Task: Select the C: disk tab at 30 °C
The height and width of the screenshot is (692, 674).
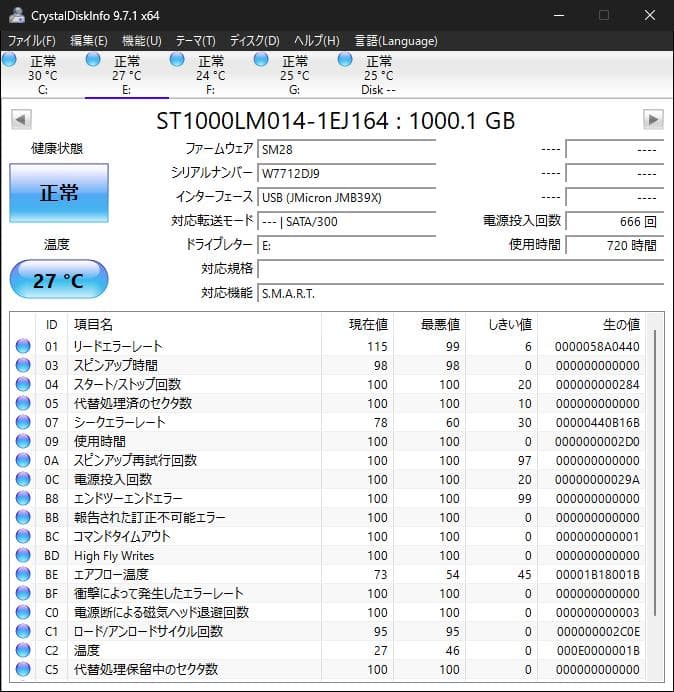Action: [x=42, y=75]
